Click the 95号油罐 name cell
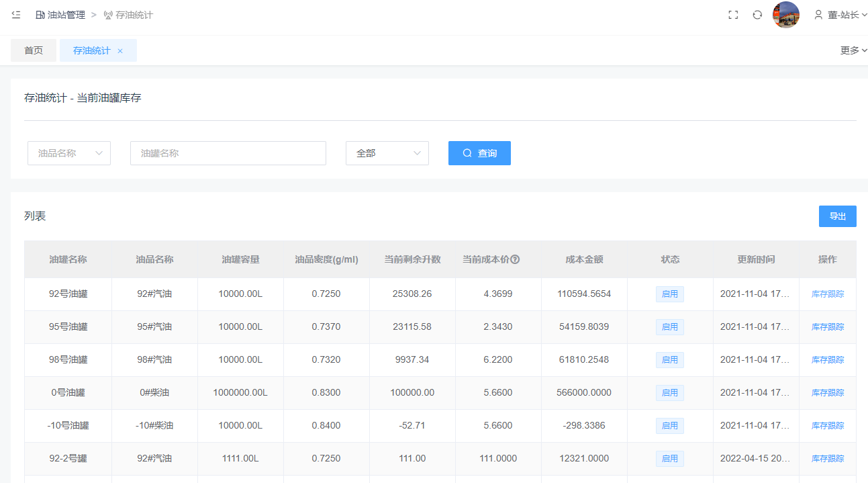 [68, 327]
